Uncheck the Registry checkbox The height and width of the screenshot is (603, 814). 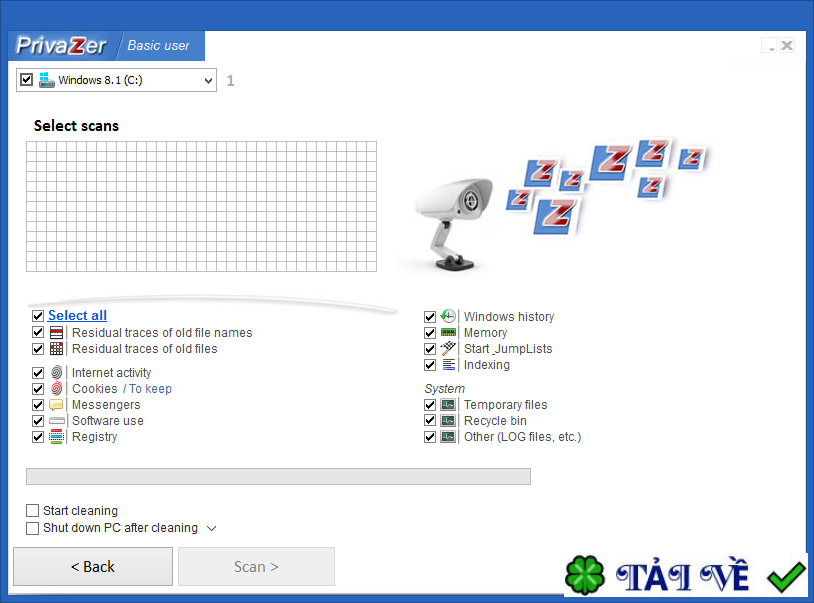click(x=38, y=437)
